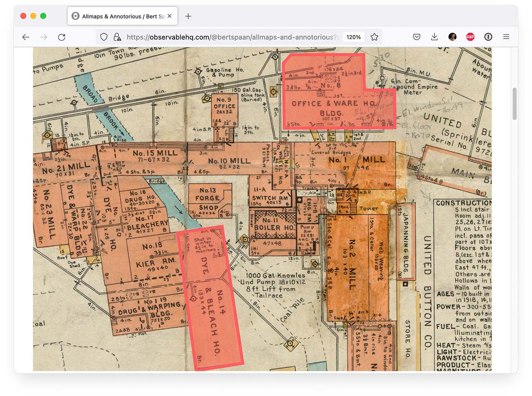Viewport: 532px width, 396px height.
Task: Close the Allmaps & Annotorious tab
Action: pyautogui.click(x=170, y=16)
